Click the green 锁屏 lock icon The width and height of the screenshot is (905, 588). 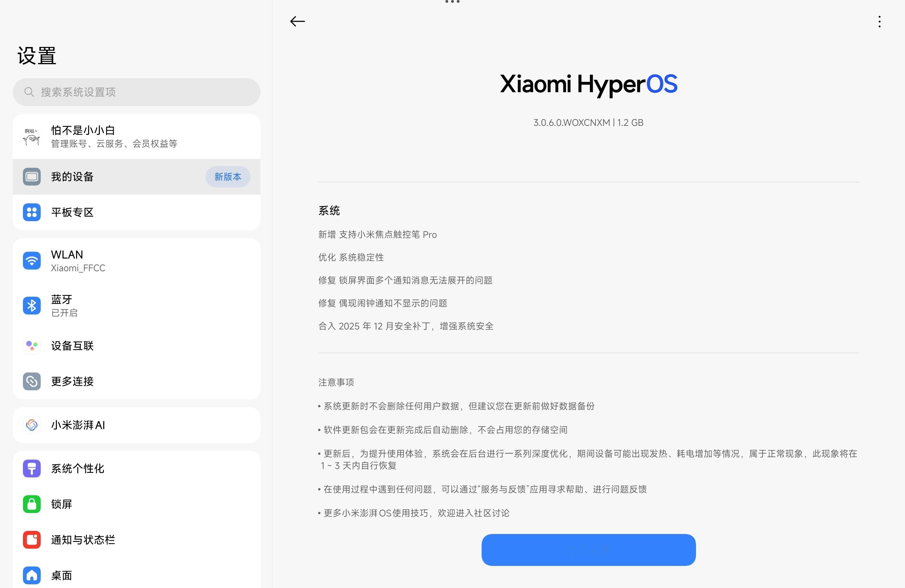pos(32,504)
